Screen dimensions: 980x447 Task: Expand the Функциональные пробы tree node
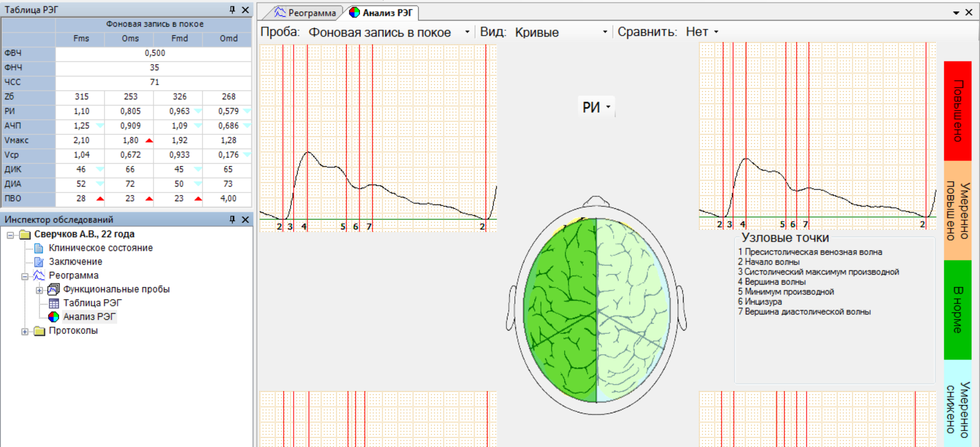[39, 290]
